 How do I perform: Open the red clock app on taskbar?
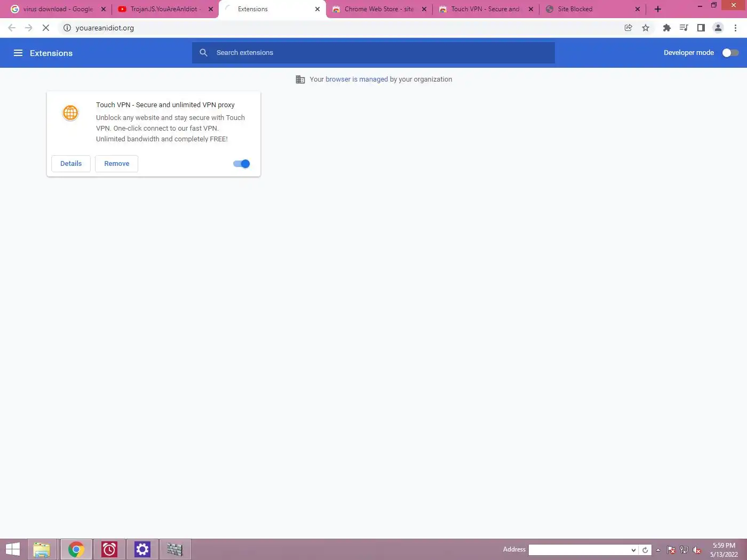(x=109, y=549)
